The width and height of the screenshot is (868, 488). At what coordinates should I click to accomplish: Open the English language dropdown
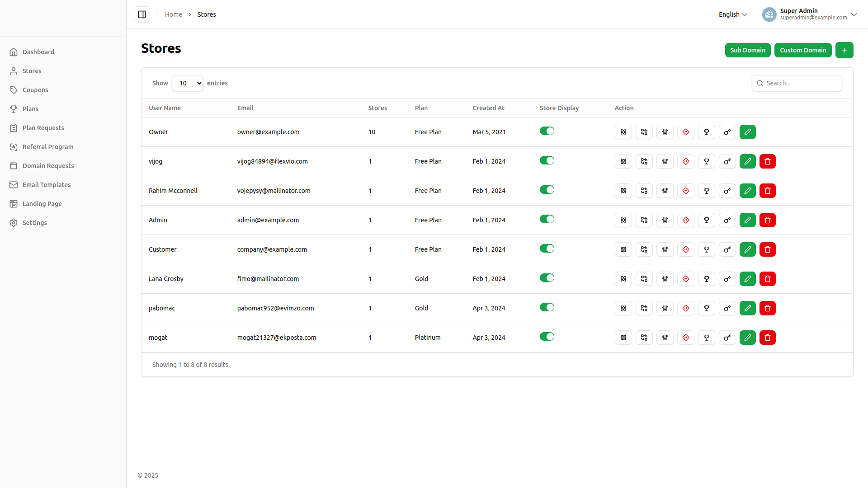[x=732, y=14]
